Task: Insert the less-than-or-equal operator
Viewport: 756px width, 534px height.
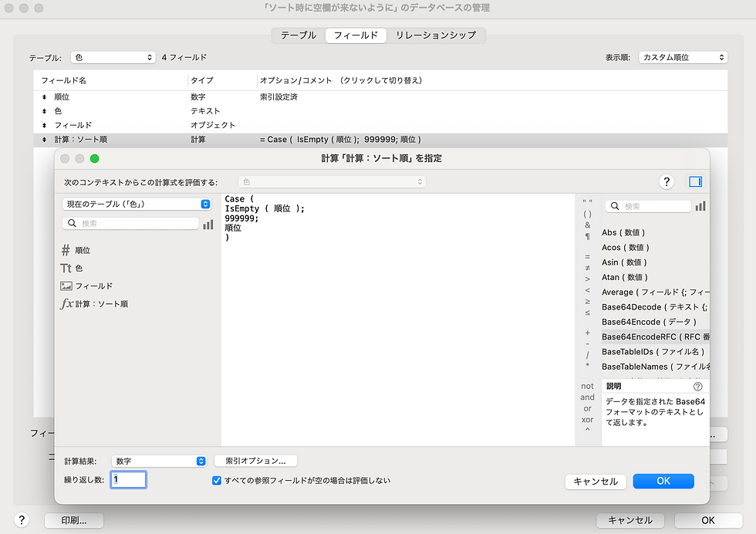Action: click(x=587, y=313)
